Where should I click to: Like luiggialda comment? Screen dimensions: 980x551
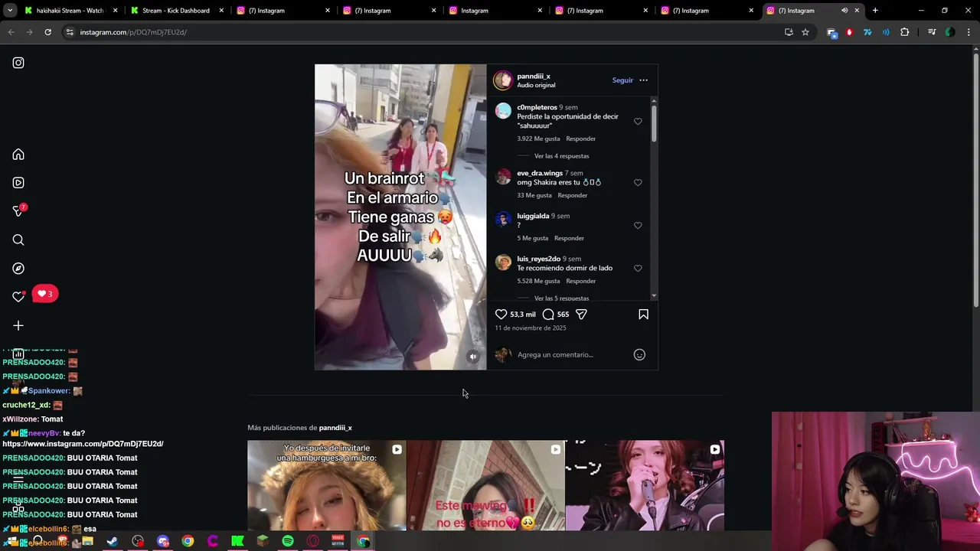(638, 225)
